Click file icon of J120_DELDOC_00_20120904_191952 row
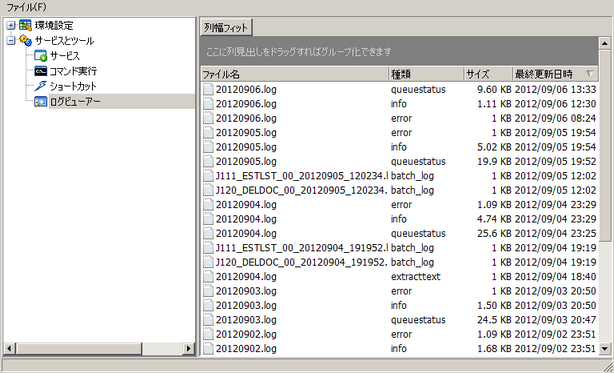This screenshot has width=614, height=373. point(208,262)
